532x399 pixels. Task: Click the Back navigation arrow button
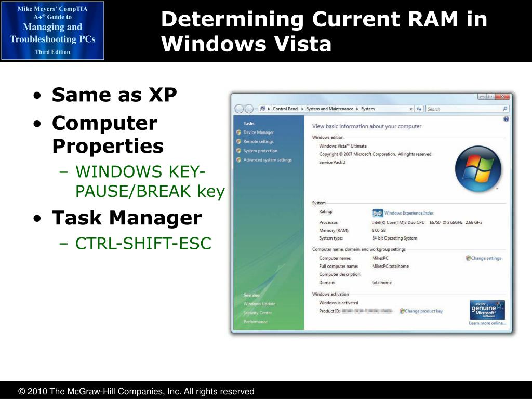tap(239, 109)
